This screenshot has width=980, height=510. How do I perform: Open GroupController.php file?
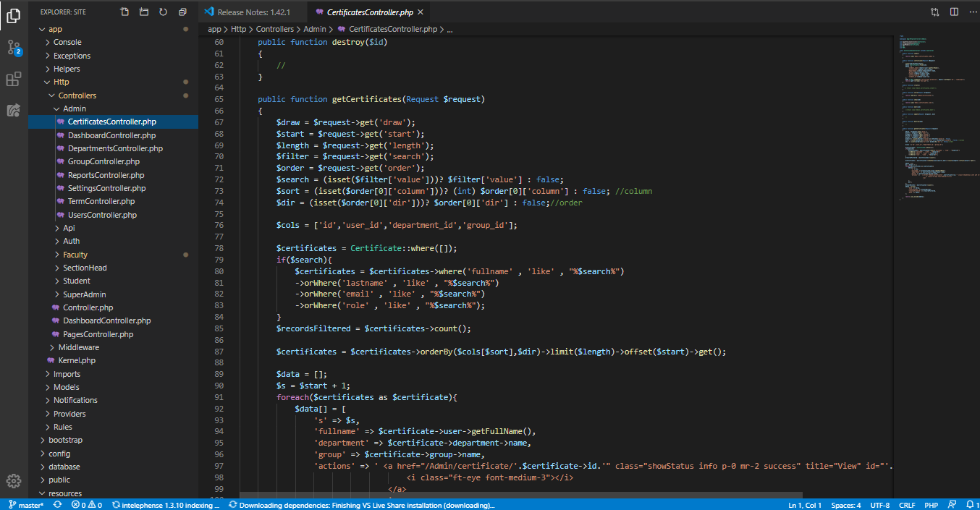[113, 161]
